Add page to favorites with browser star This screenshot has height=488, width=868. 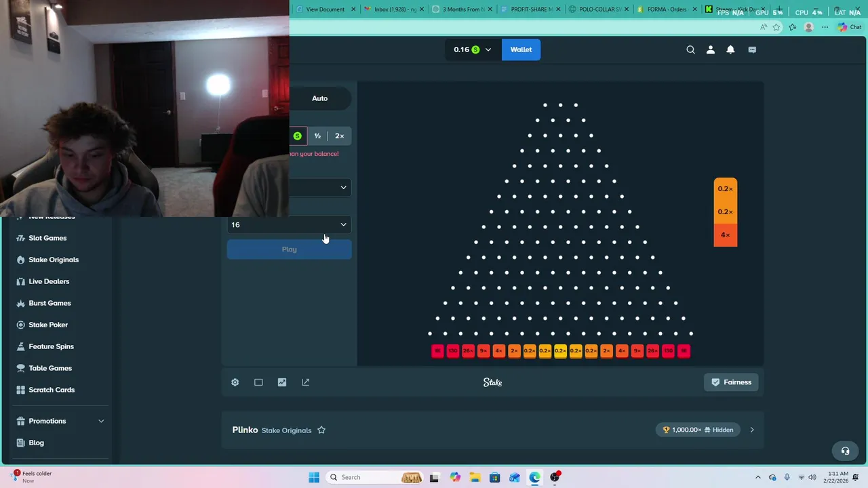pos(776,27)
